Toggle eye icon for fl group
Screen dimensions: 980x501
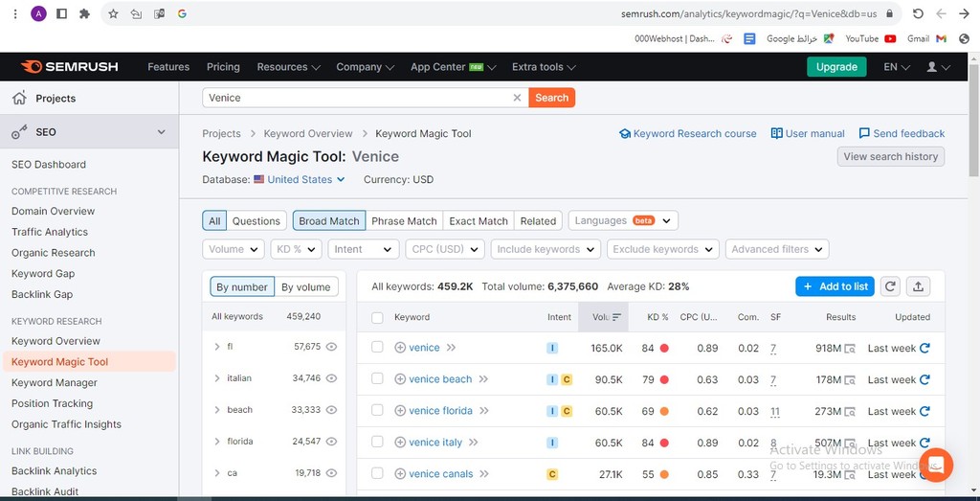pos(332,347)
